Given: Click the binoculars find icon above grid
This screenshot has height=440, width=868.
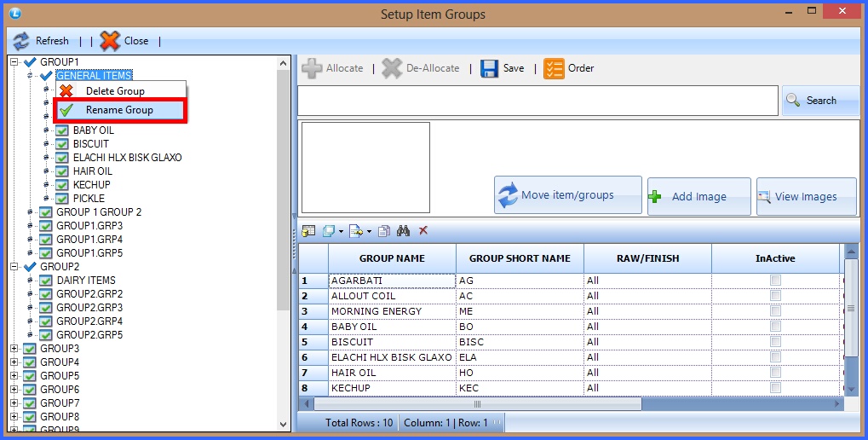Looking at the screenshot, I should click(403, 231).
